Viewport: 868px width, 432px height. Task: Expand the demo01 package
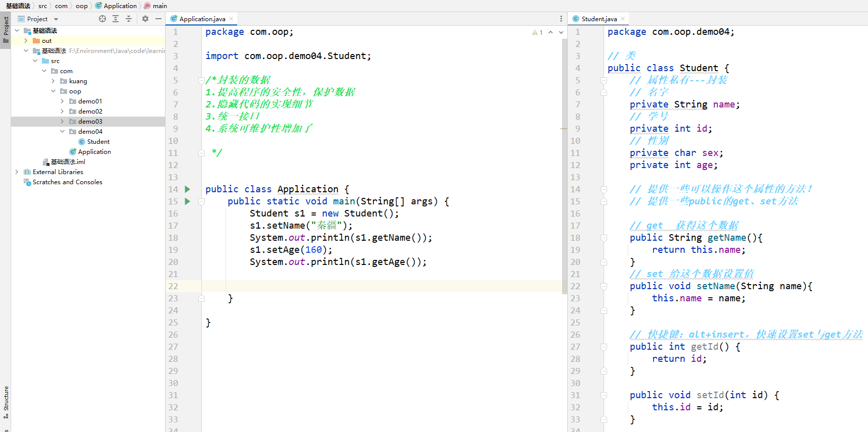(x=63, y=101)
